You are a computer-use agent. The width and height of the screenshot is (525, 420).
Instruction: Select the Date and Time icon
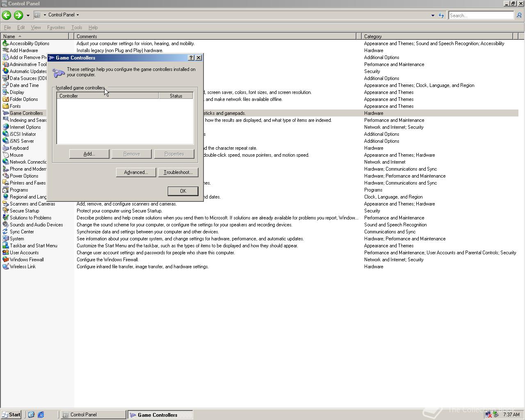coord(5,85)
